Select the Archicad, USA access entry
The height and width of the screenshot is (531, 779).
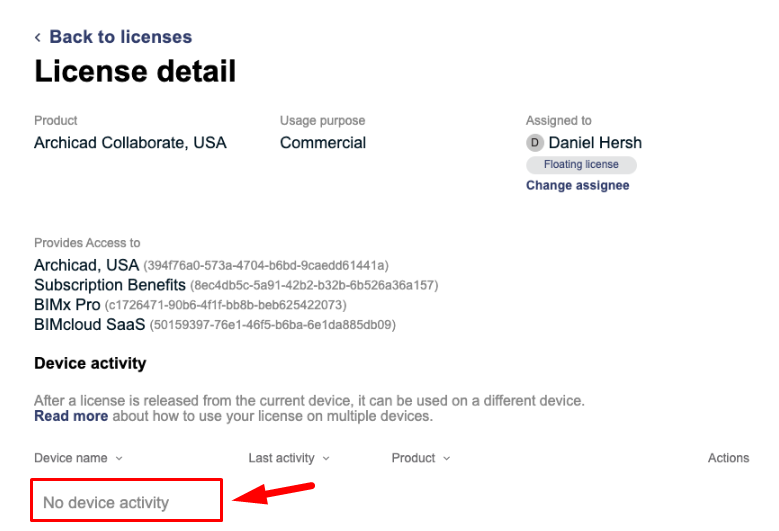[86, 265]
